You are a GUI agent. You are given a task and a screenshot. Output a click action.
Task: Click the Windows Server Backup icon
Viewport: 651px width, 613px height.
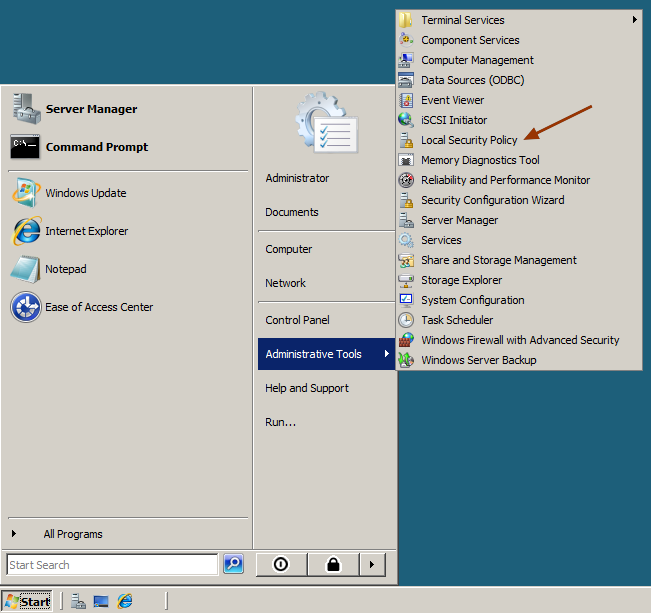(406, 360)
